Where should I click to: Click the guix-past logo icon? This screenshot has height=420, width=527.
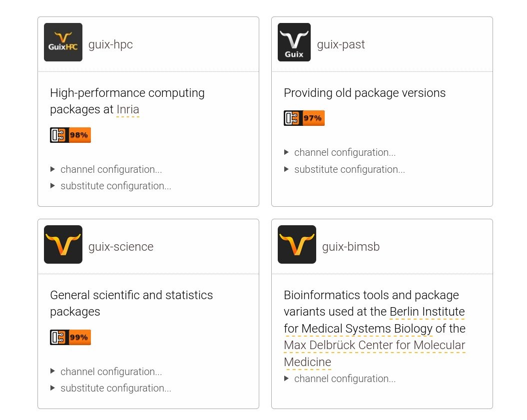(294, 42)
